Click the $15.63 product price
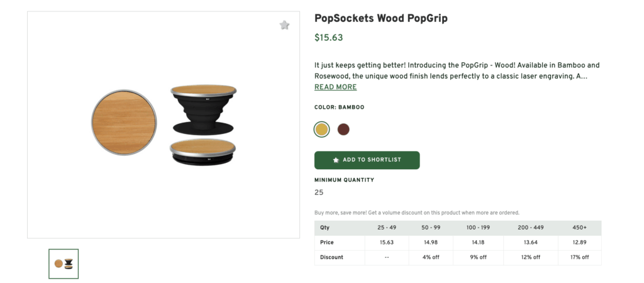This screenshot has width=644, height=283. click(328, 38)
